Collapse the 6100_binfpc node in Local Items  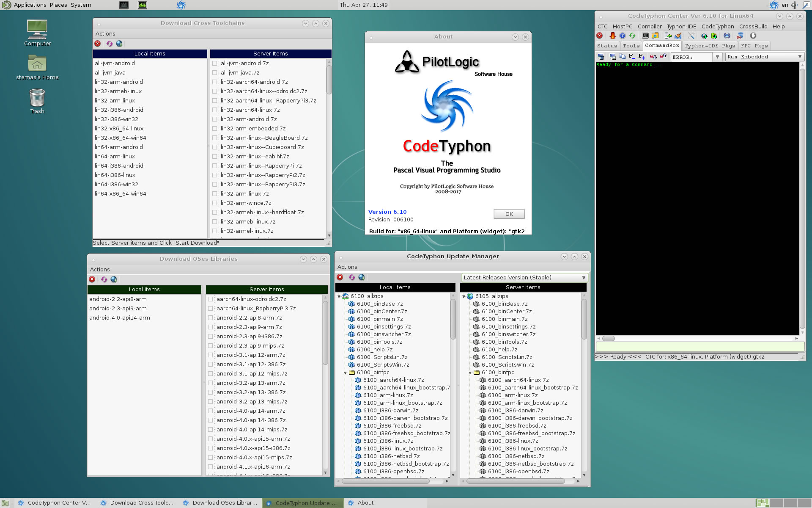coord(346,373)
